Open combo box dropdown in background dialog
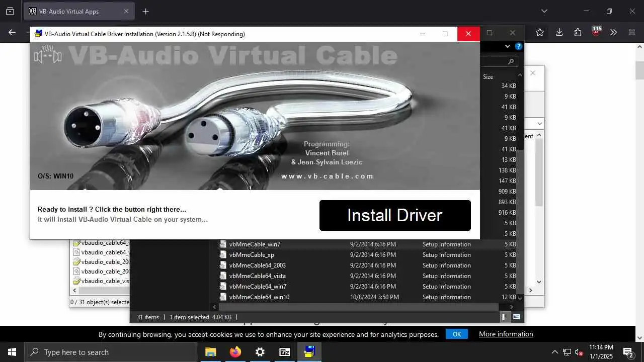Image resolution: width=644 pixels, height=362 pixels. (x=539, y=124)
